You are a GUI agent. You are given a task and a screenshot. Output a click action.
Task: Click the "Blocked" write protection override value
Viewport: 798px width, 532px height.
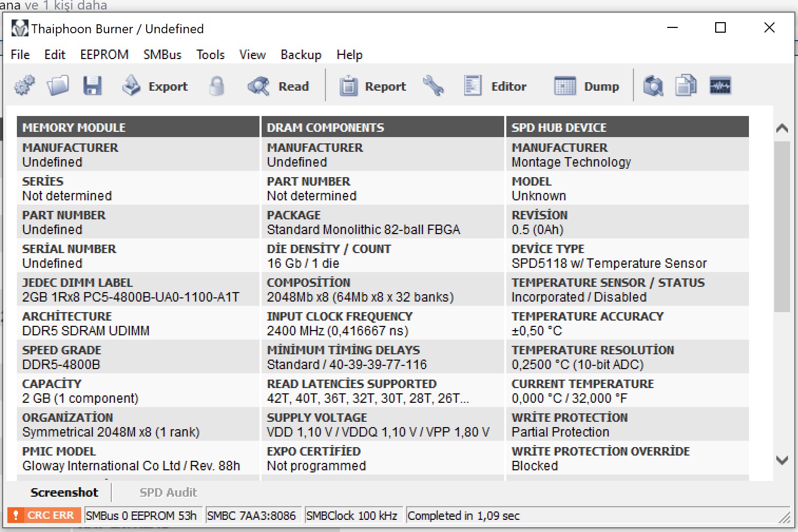click(535, 466)
